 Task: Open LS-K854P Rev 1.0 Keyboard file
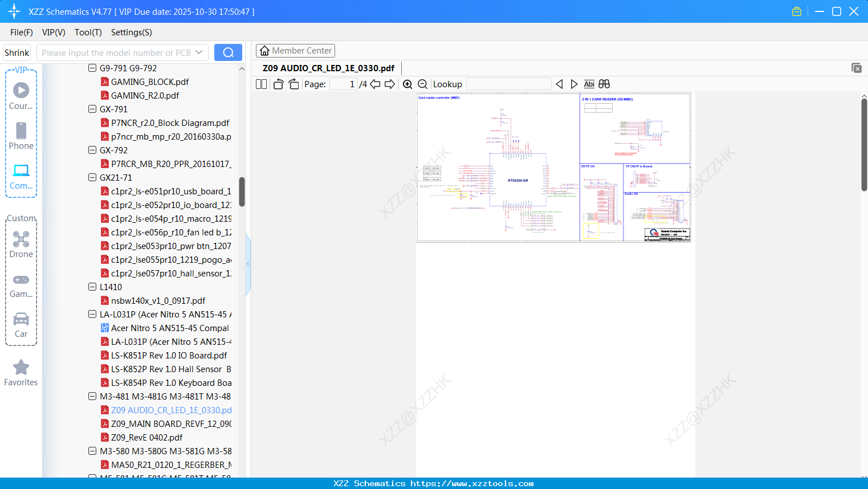point(171,382)
